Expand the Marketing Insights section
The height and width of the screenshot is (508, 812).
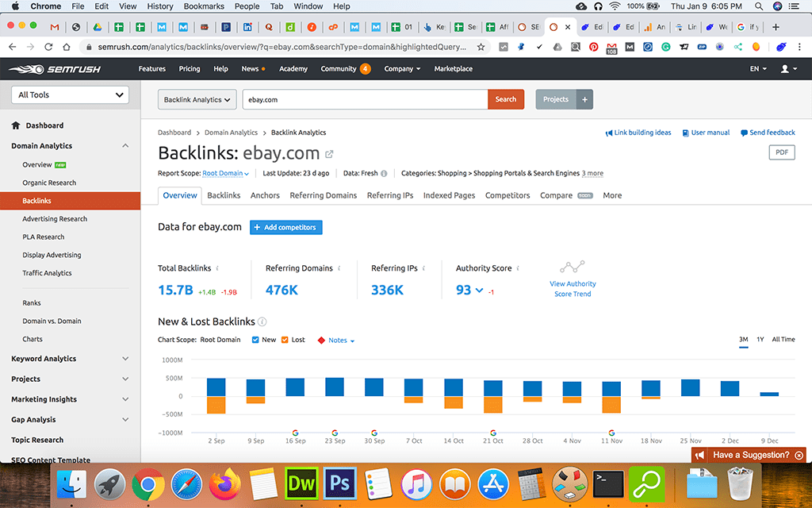click(x=125, y=399)
